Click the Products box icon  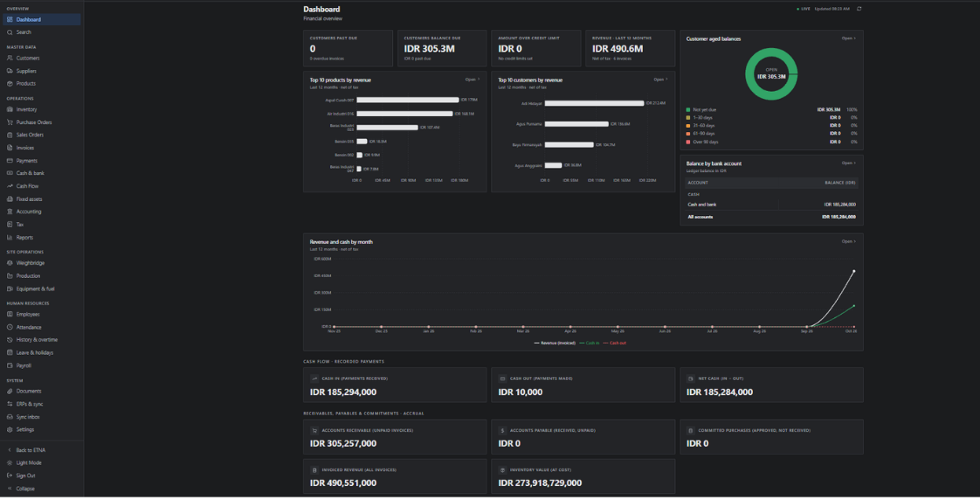[x=10, y=83]
